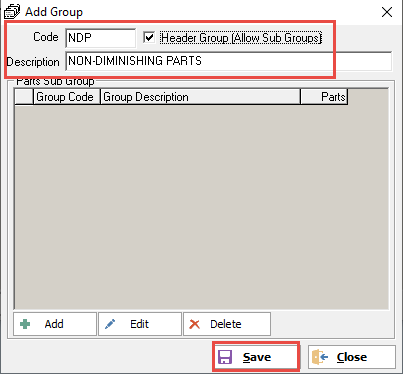Close the Add Group dialog with X

click(387, 12)
